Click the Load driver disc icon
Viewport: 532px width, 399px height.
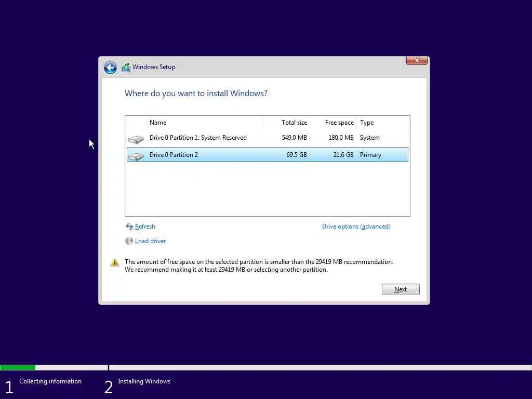[x=129, y=241]
